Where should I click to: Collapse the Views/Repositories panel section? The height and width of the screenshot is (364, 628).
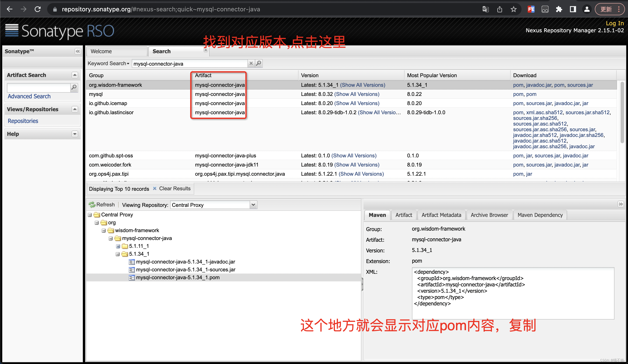click(x=74, y=109)
